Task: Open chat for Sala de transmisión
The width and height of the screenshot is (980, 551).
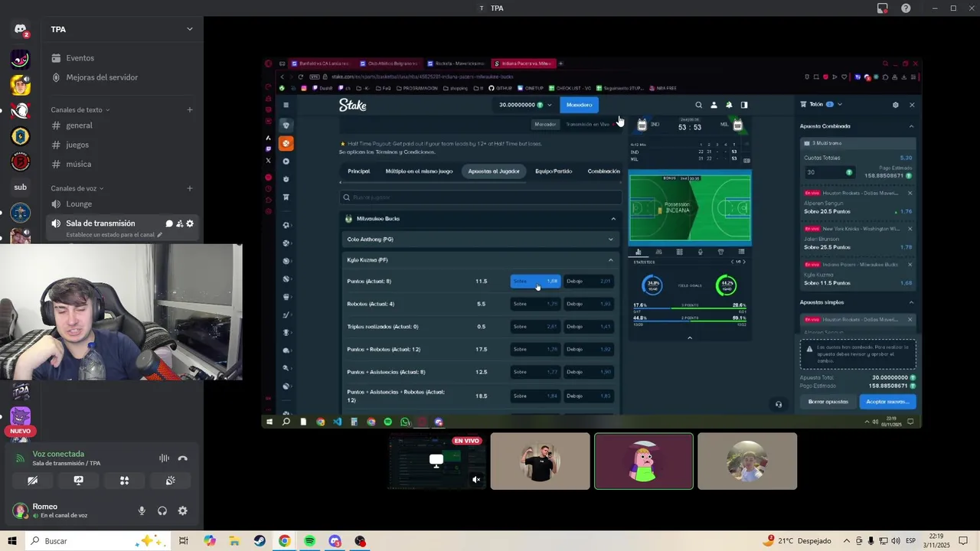Action: click(x=169, y=223)
